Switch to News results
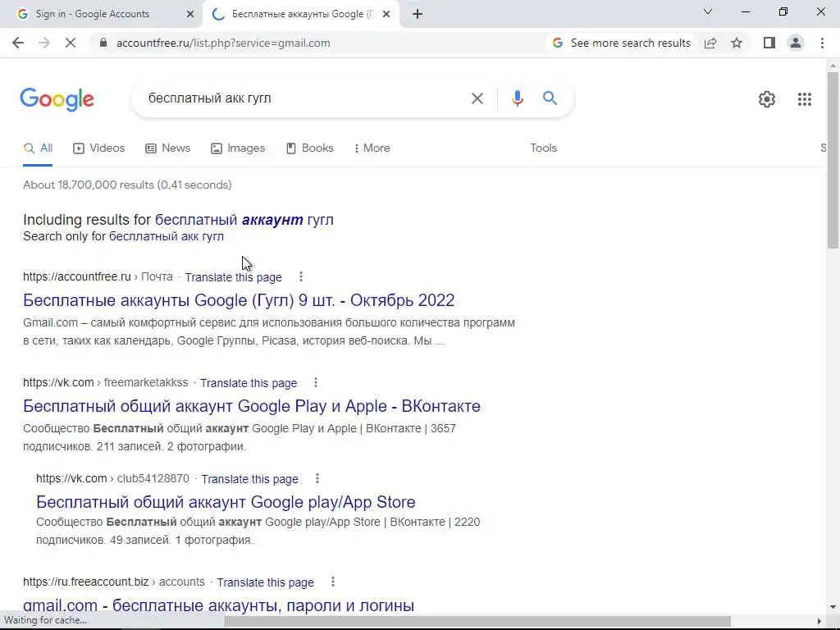 [x=167, y=148]
